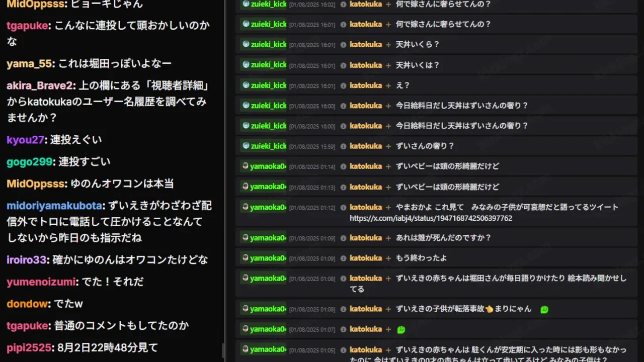Click the green emote in the 01:07 message
Viewport: 644px width, 362px height.
click(x=401, y=330)
